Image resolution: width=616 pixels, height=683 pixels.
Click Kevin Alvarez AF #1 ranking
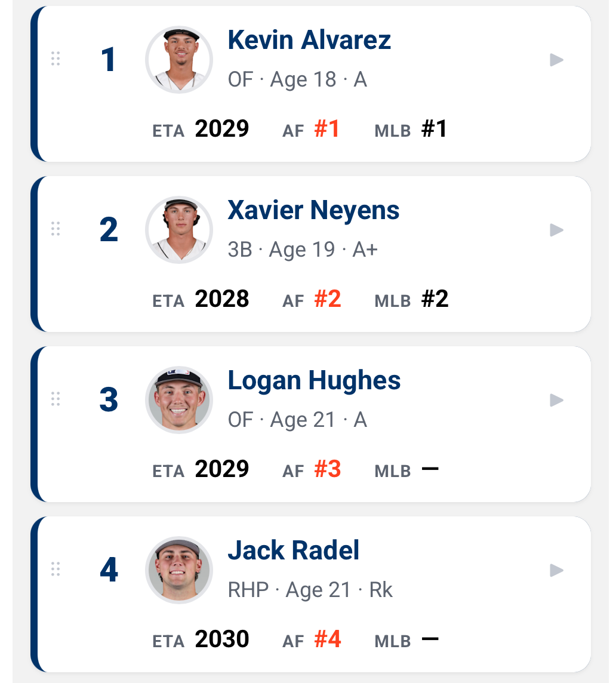click(311, 130)
